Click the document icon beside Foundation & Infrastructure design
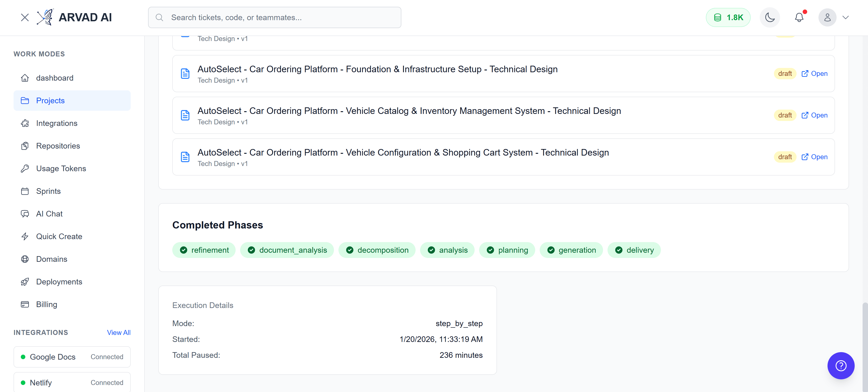The image size is (868, 392). (185, 73)
